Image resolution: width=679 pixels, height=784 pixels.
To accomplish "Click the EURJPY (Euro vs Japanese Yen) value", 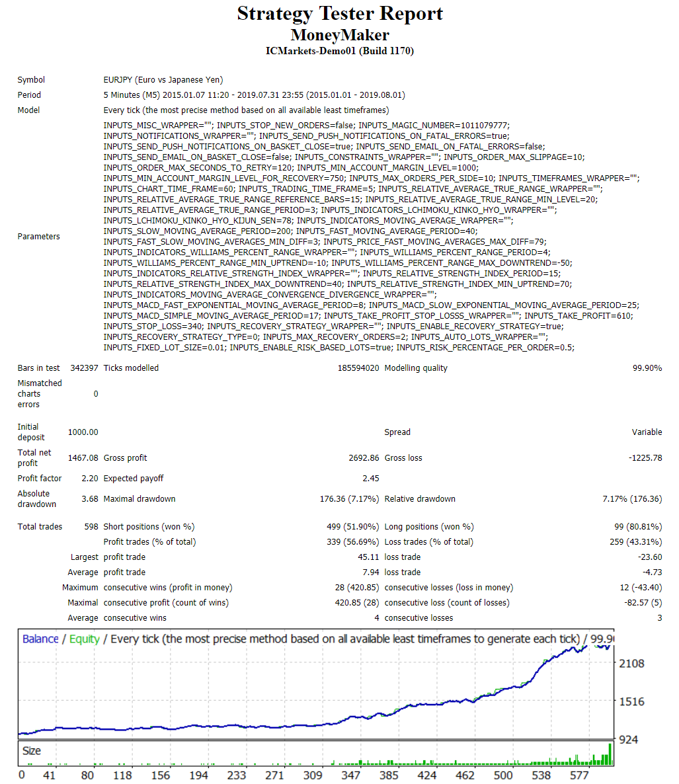I will click(163, 80).
